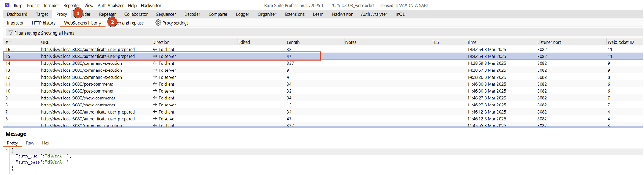Switch to the Repeater tab
The width and height of the screenshot is (644, 175).
coord(107,14)
